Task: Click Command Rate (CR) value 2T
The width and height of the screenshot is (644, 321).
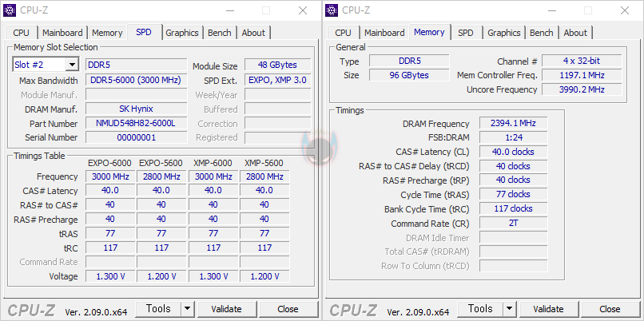Action: pyautogui.click(x=513, y=223)
